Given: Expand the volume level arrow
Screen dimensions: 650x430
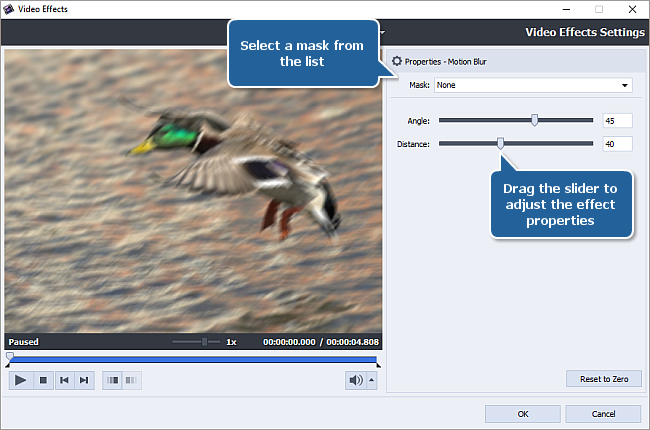Looking at the screenshot, I should 372,380.
